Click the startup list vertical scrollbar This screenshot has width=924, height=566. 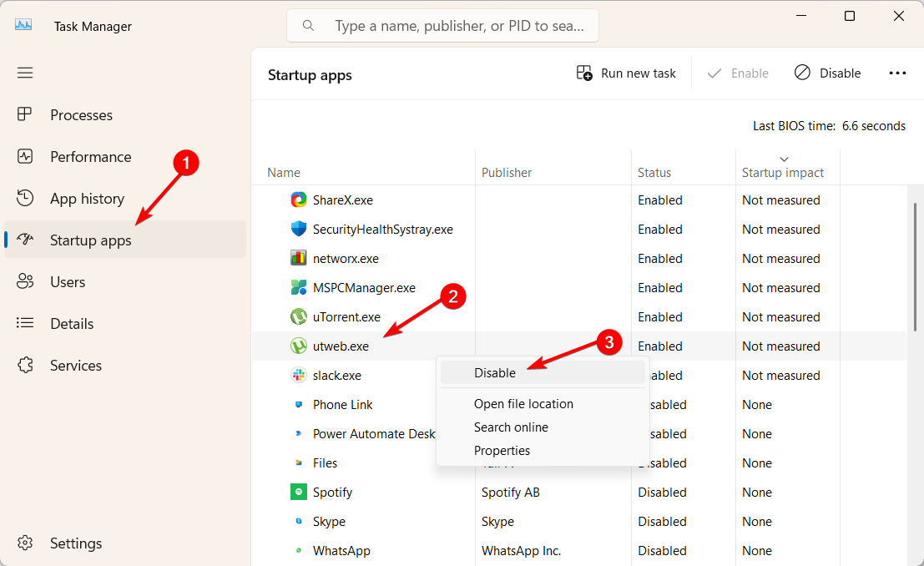[x=915, y=266]
